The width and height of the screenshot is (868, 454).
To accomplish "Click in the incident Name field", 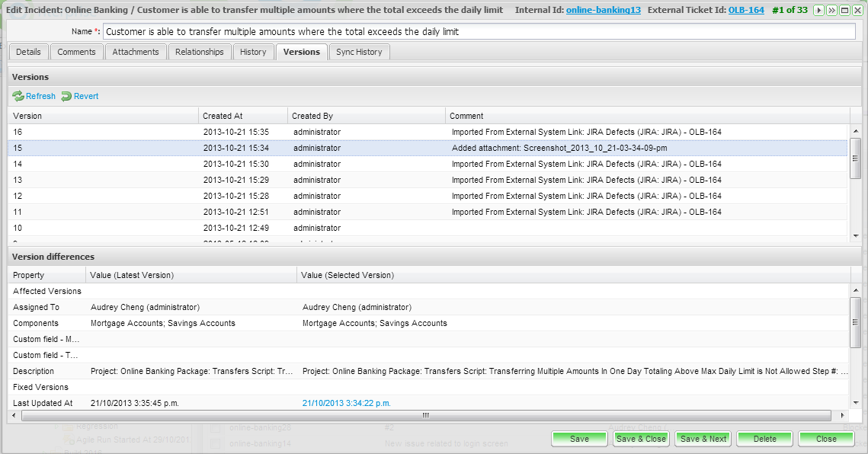I will (480, 32).
